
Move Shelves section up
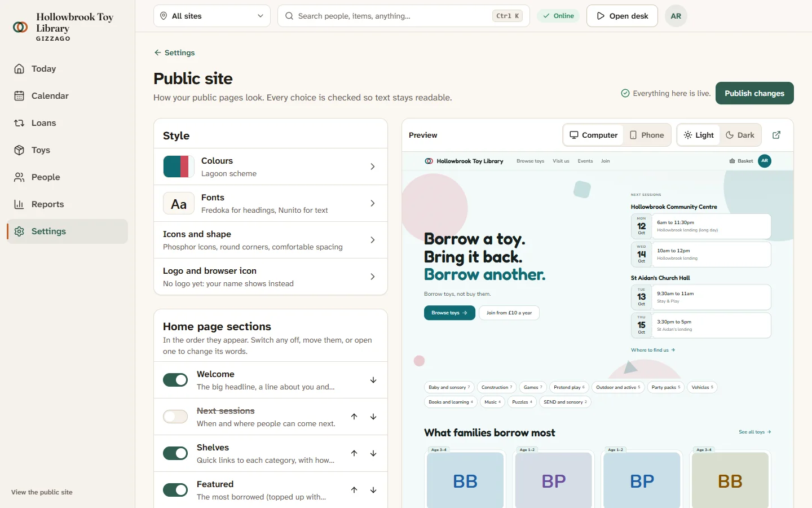(354, 453)
